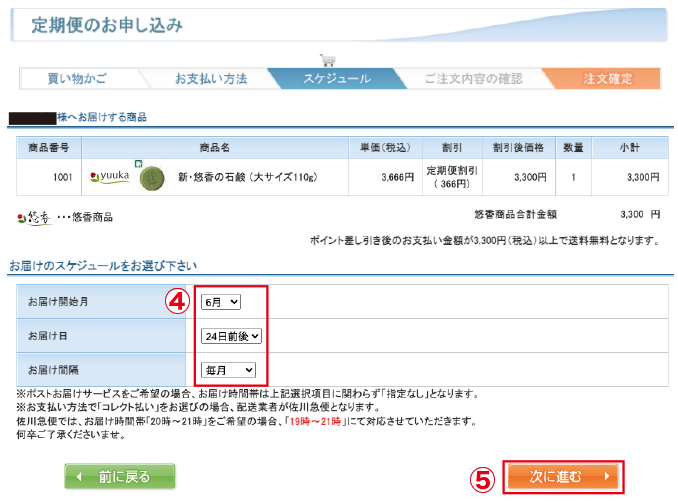
Task: Click the small green badge above soap image
Action: [139, 163]
